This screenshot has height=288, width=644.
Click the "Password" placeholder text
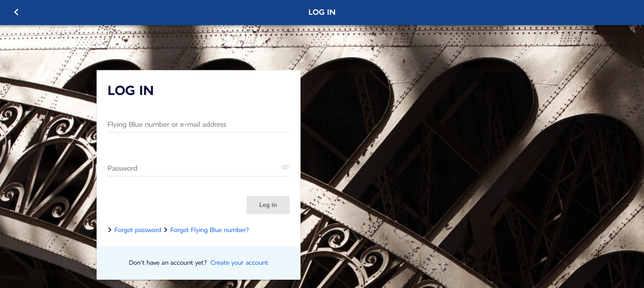pos(122,168)
